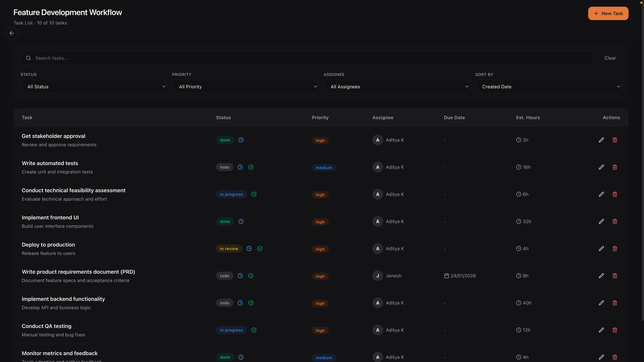Change Sort By from Created Date
644x362 pixels.
[x=548, y=87]
